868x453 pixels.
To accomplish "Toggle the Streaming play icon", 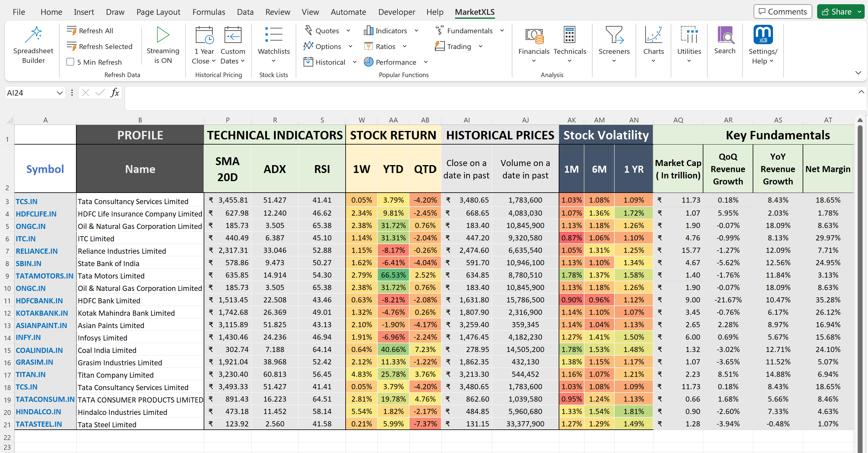I will click(x=163, y=35).
